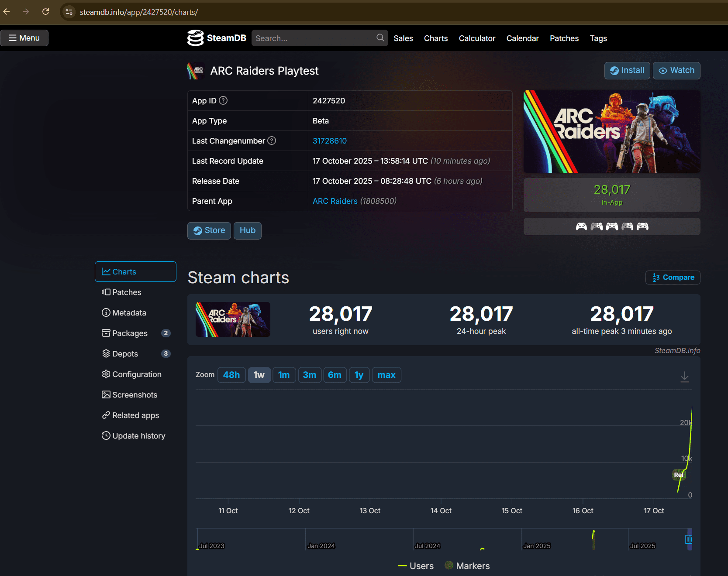Select the Packages sidebar tab
This screenshot has width=728, height=576.
click(135, 333)
